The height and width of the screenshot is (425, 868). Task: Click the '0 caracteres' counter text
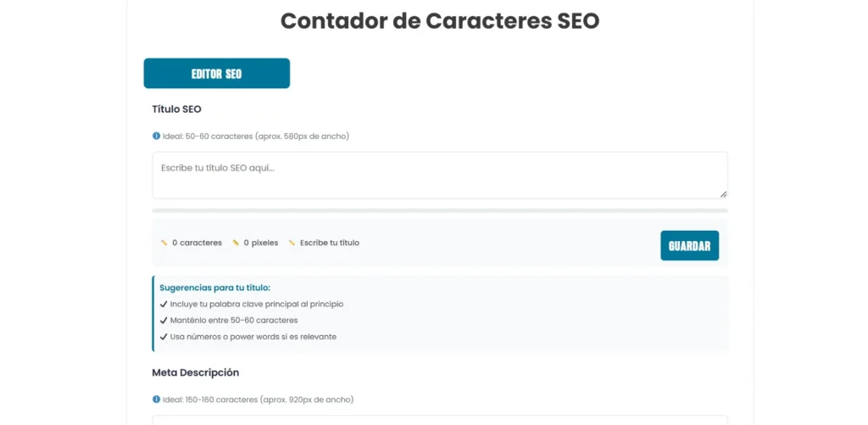click(x=197, y=243)
